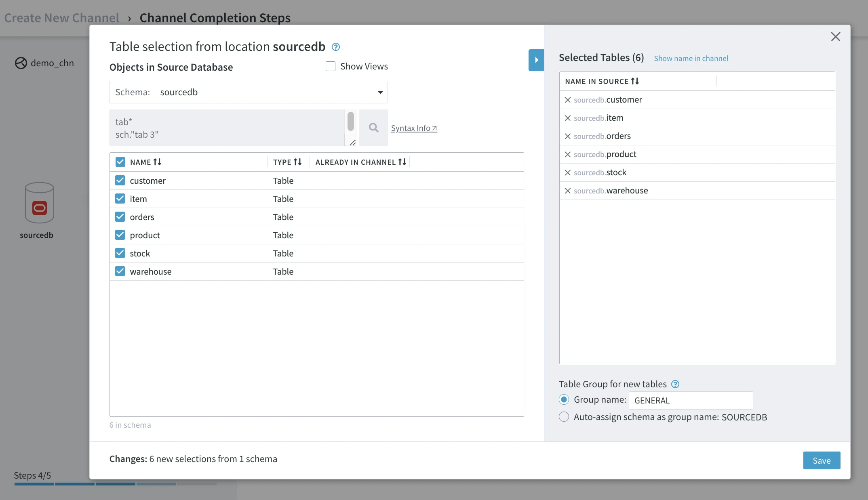
Task: Sort by Already in Channel column
Action: [402, 162]
